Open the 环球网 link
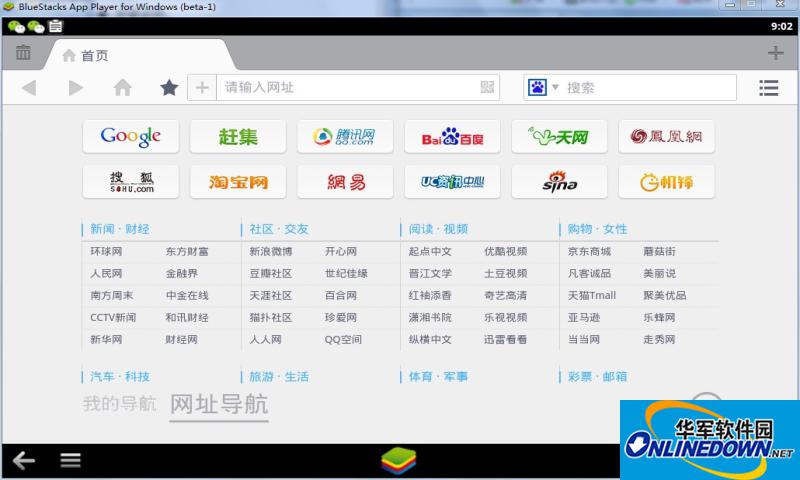 point(106,251)
